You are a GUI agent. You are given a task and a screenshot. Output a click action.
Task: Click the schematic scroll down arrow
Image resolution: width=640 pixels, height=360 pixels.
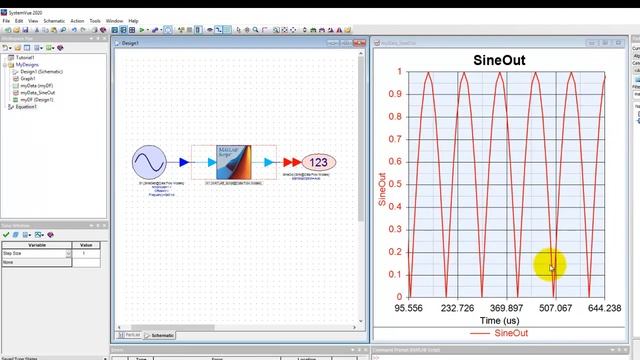pyautogui.click(x=361, y=321)
